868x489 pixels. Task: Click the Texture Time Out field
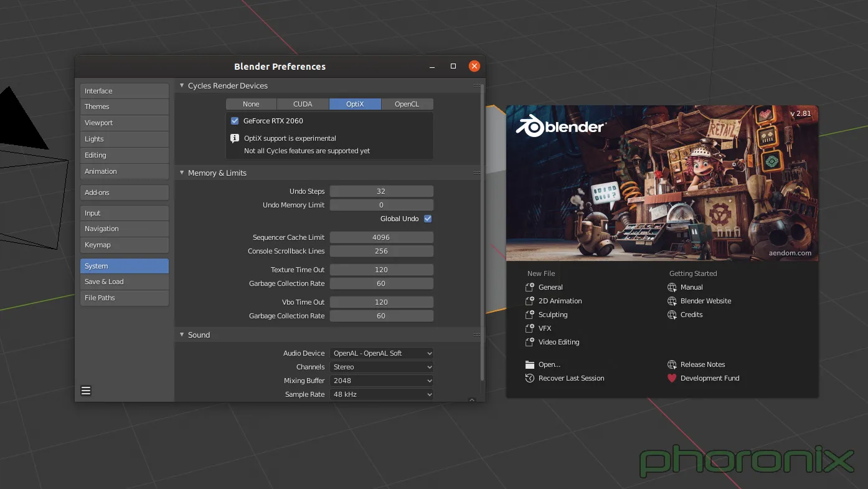tap(382, 270)
